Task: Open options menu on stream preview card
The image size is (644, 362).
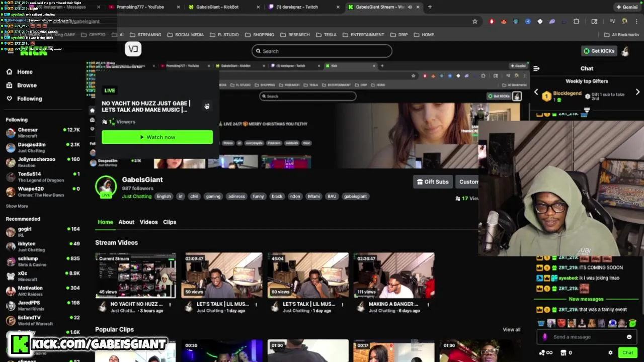Action: click(x=206, y=106)
